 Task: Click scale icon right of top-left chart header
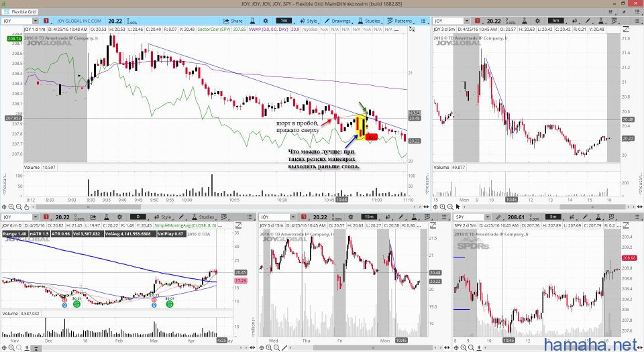click(x=412, y=30)
